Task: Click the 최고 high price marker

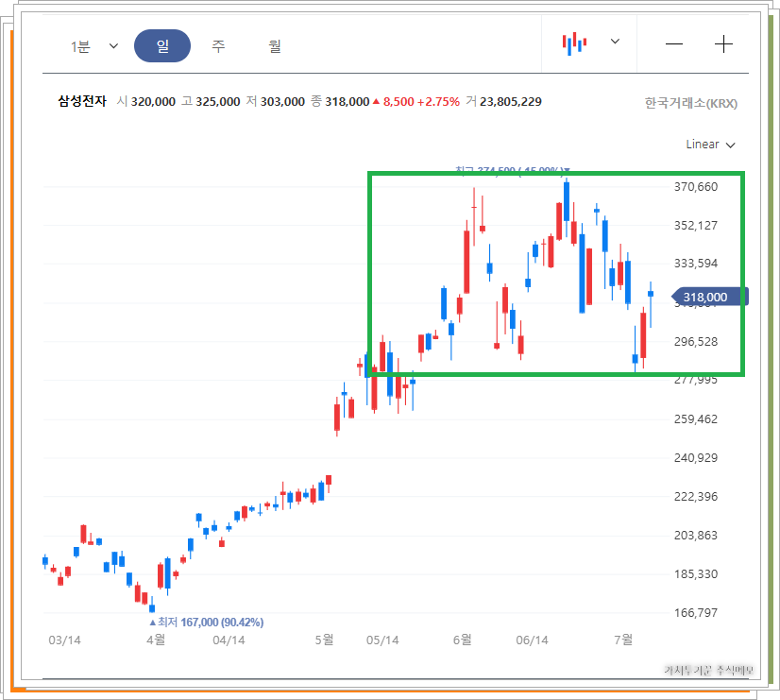Action: click(x=513, y=170)
